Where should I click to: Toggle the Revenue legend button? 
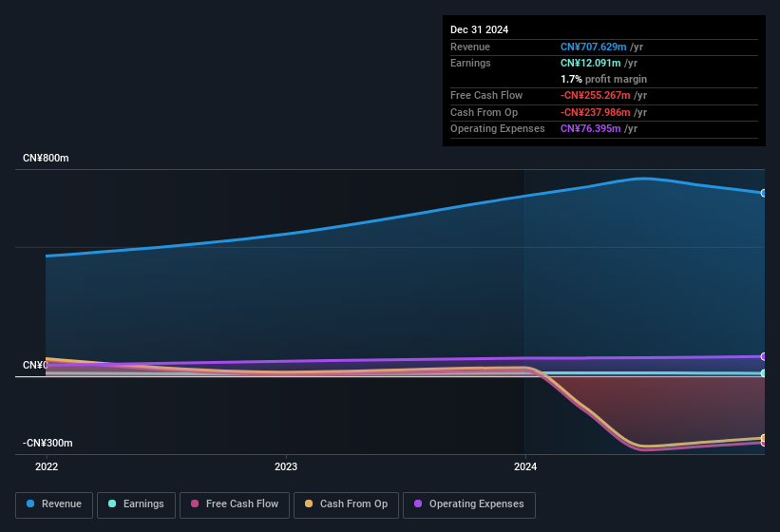pyautogui.click(x=54, y=504)
